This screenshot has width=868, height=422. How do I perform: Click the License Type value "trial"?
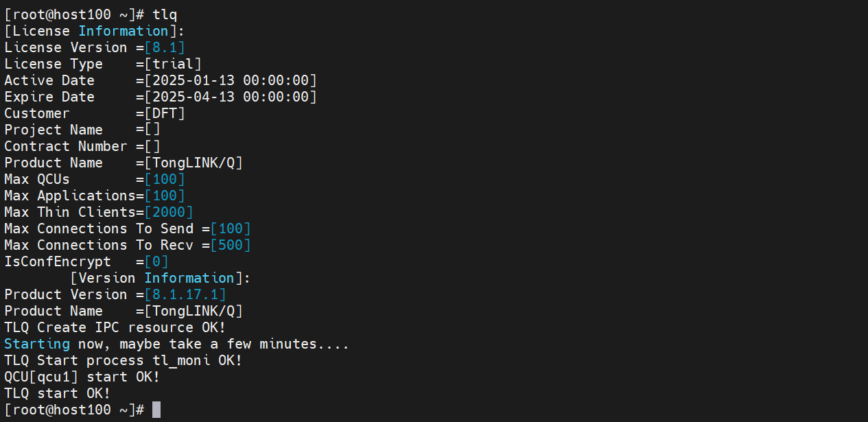[173, 64]
